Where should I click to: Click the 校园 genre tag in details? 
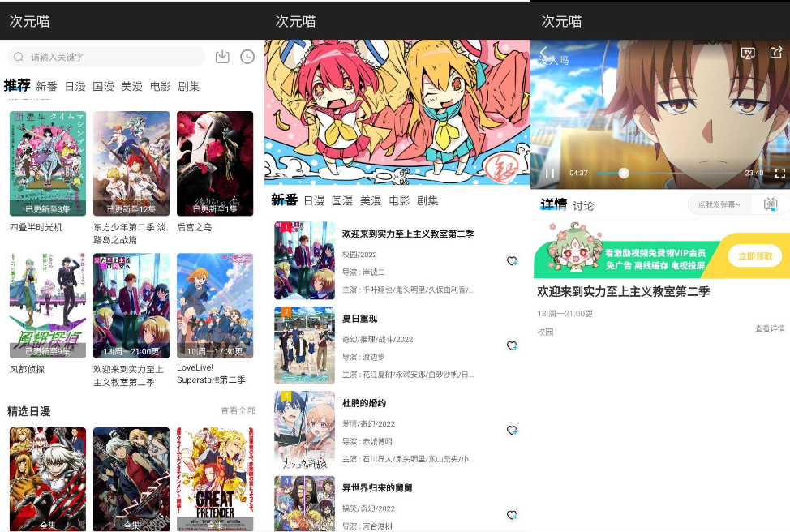coord(545,332)
